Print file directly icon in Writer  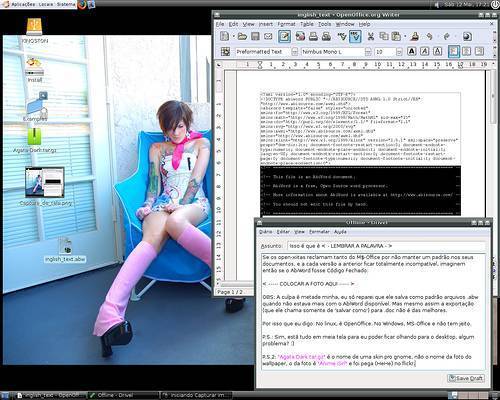click(x=313, y=36)
